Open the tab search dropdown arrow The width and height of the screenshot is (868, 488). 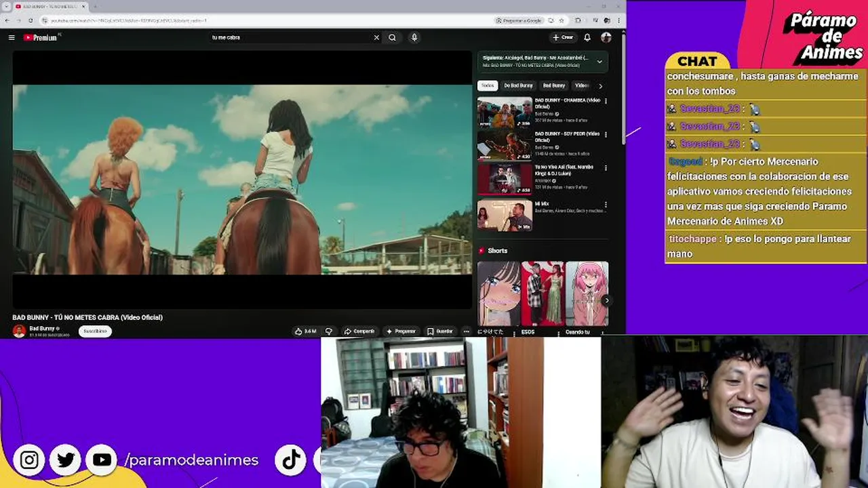pos(6,6)
